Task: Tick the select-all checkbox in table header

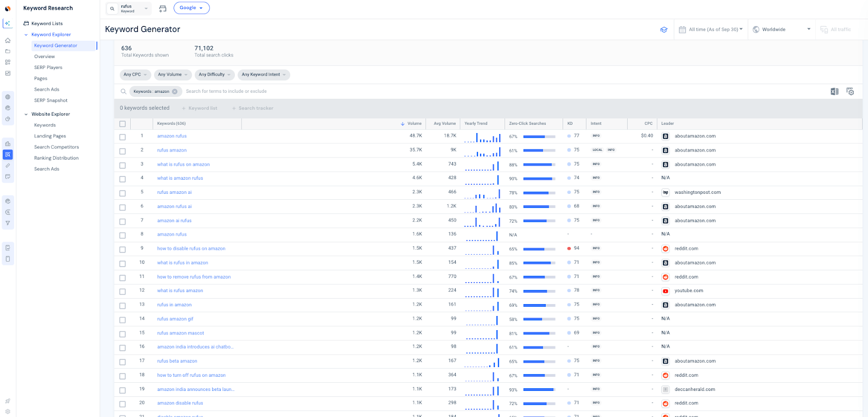Action: coord(123,124)
